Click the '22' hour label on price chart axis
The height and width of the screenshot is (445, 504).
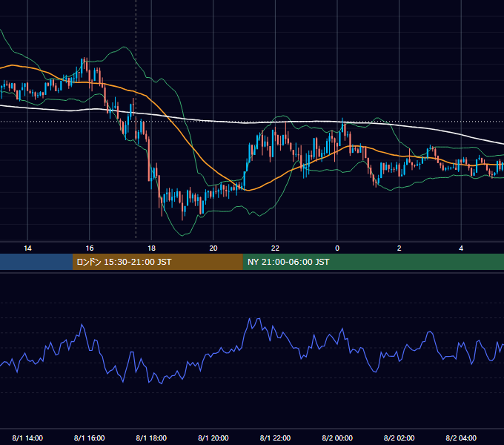[275, 248]
